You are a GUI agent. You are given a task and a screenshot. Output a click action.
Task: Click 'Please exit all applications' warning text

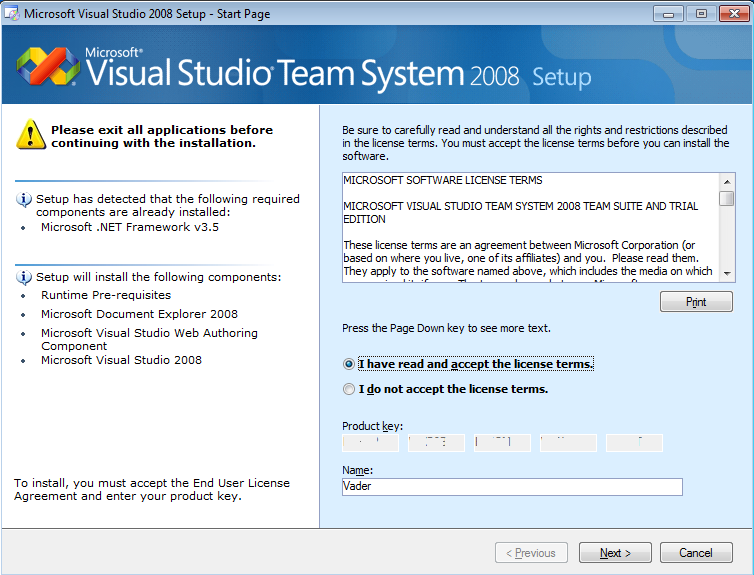click(x=162, y=137)
